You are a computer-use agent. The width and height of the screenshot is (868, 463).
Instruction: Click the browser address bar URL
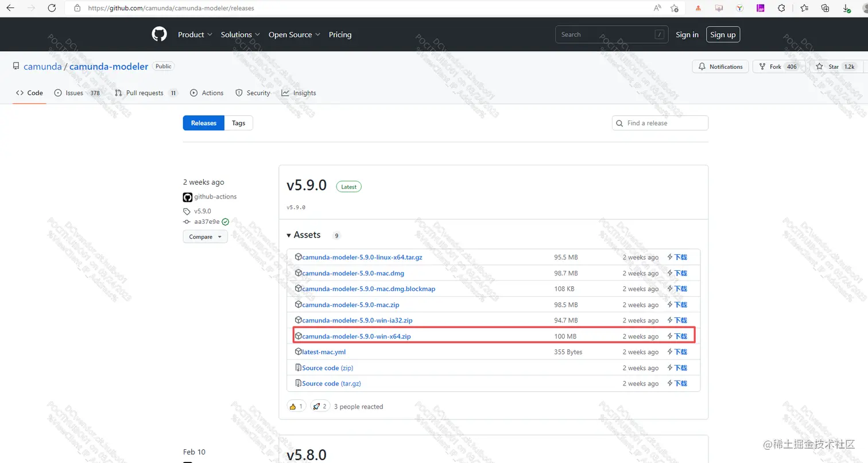point(171,8)
